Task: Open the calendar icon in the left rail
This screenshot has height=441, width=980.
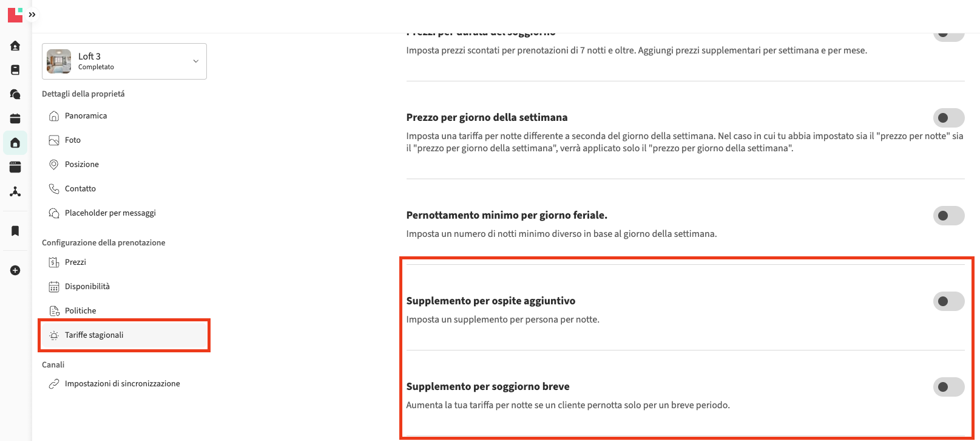Action: coord(15,118)
